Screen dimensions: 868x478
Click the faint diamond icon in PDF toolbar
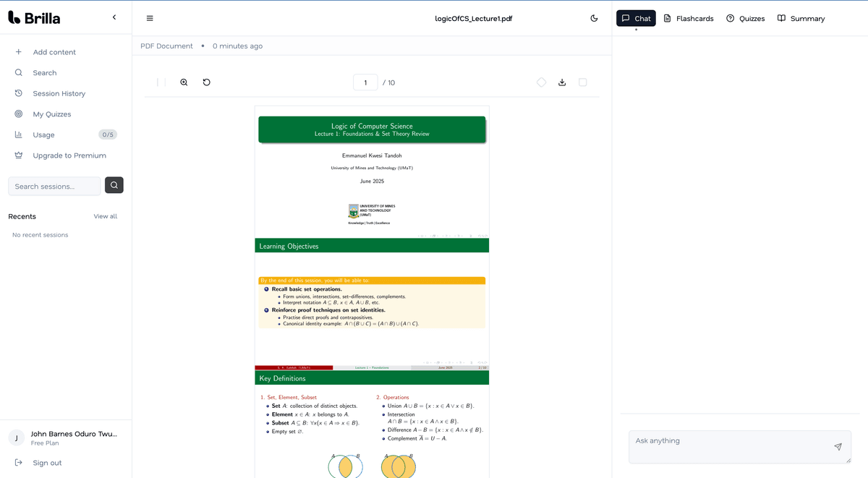pyautogui.click(x=541, y=82)
